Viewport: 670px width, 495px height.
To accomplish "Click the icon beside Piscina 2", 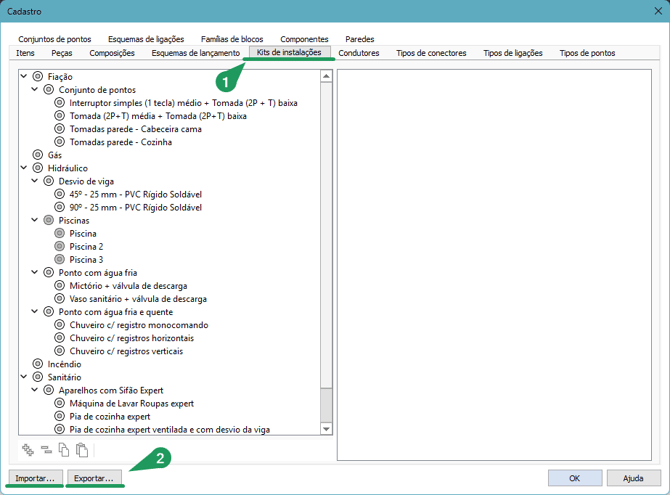I will (x=61, y=246).
